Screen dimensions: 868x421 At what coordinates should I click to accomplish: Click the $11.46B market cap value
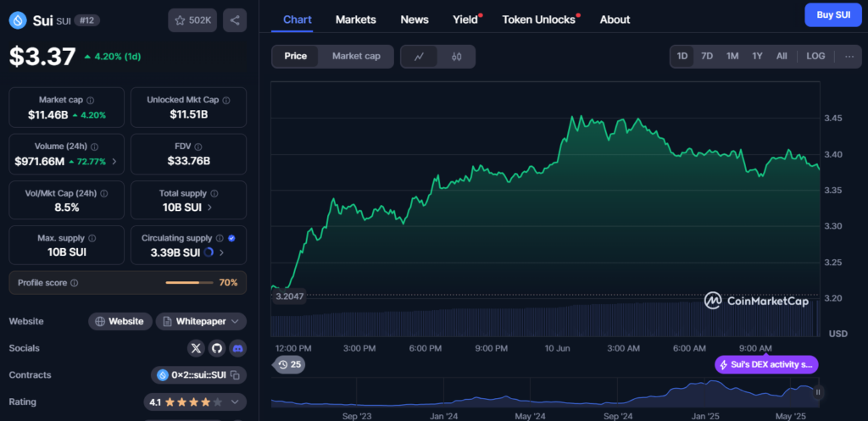pos(48,115)
